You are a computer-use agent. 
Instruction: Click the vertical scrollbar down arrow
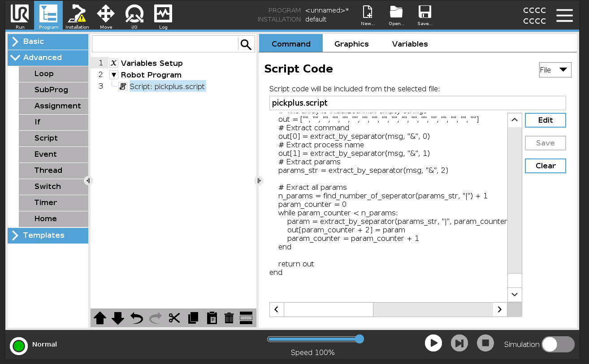tap(515, 295)
